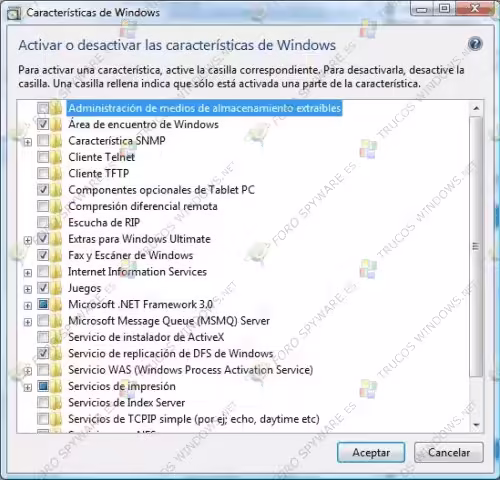This screenshot has height=480, width=500.
Task: Click folder icon beside Microsoft .NET Framework 3.0
Action: pos(56,304)
